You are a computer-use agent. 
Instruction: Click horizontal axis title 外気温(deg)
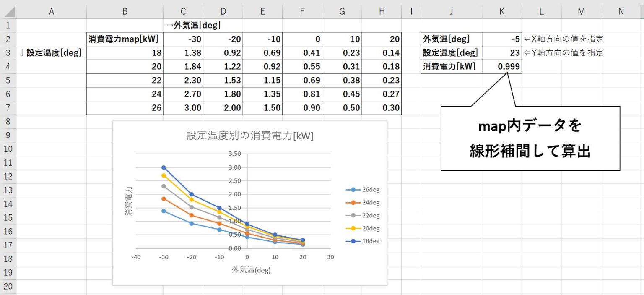251,270
